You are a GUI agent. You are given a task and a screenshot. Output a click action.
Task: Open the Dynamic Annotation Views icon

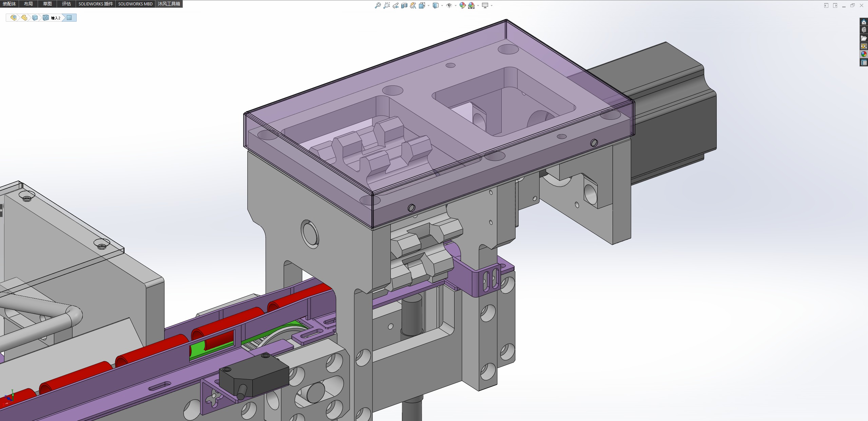pyautogui.click(x=413, y=5)
